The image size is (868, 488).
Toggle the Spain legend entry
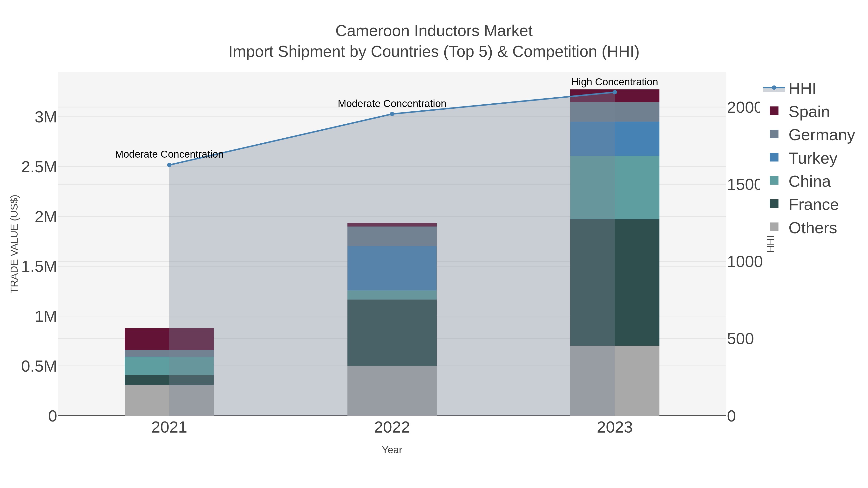pos(800,112)
